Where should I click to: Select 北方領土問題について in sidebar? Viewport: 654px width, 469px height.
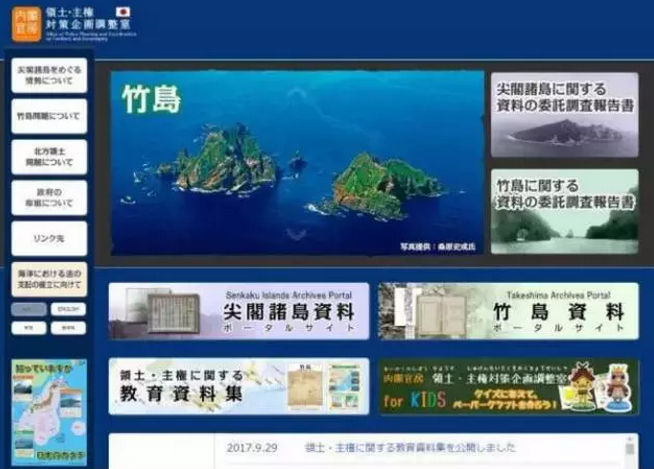pyautogui.click(x=49, y=157)
